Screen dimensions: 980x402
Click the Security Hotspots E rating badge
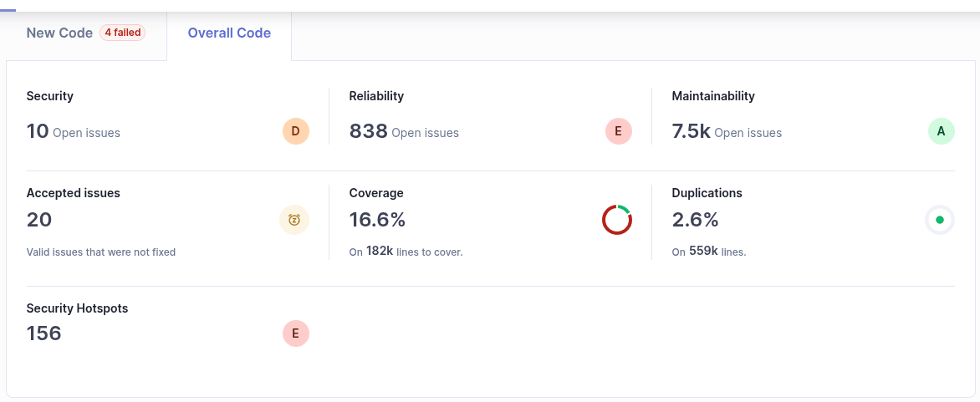[x=296, y=333]
